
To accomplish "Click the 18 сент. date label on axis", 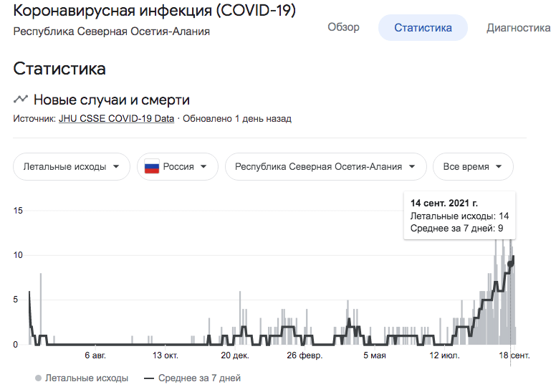I will click(514, 355).
